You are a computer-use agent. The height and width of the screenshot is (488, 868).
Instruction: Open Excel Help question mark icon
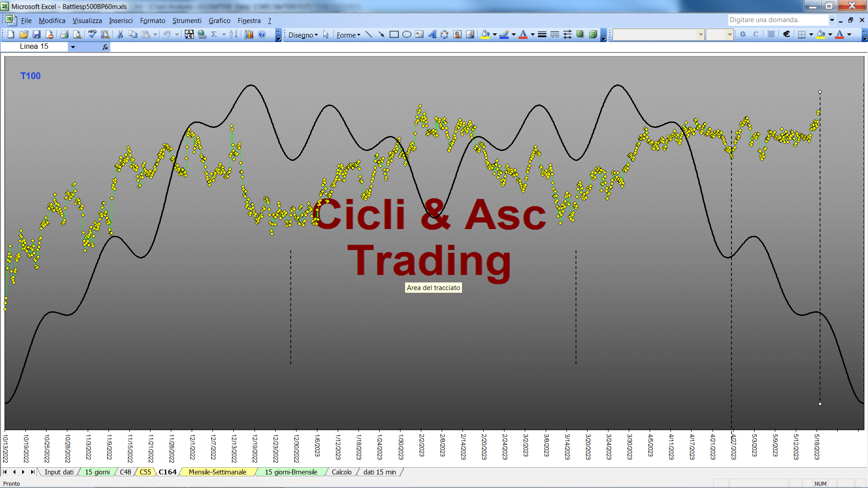coord(262,35)
